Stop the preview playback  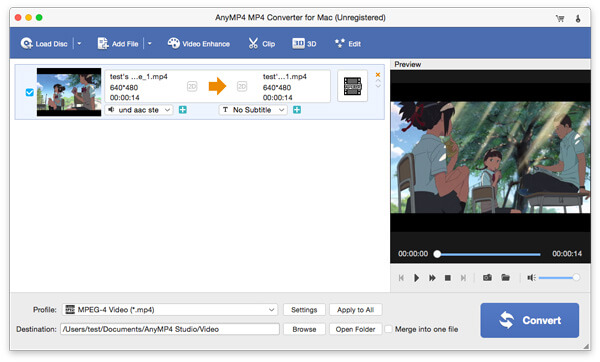pyautogui.click(x=447, y=278)
